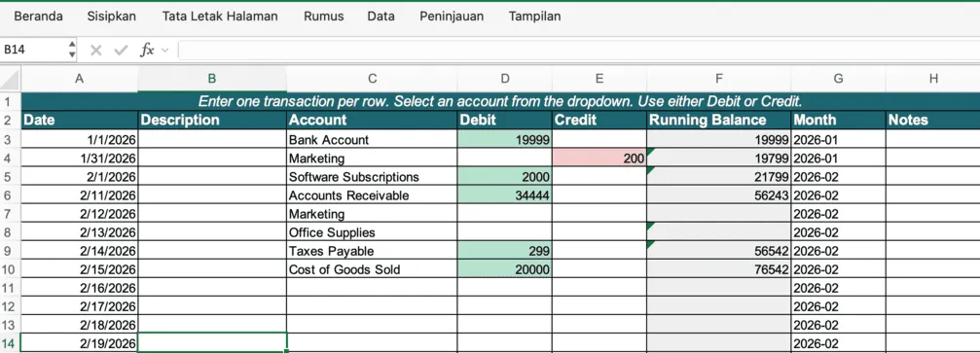
Task: Click the green debit cell 19999
Action: (505, 139)
